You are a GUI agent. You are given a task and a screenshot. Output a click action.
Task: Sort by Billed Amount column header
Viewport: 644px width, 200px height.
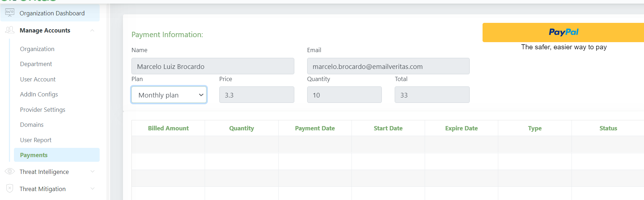click(x=168, y=128)
